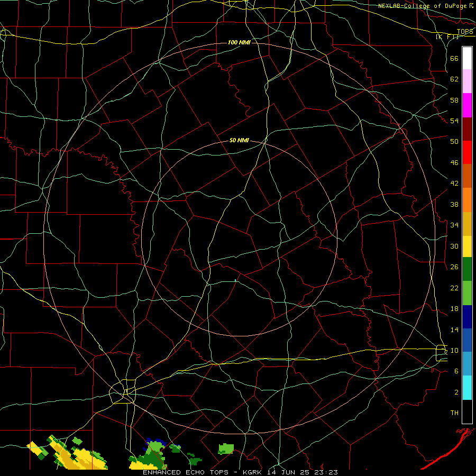Click the legend value 66

[454, 59]
